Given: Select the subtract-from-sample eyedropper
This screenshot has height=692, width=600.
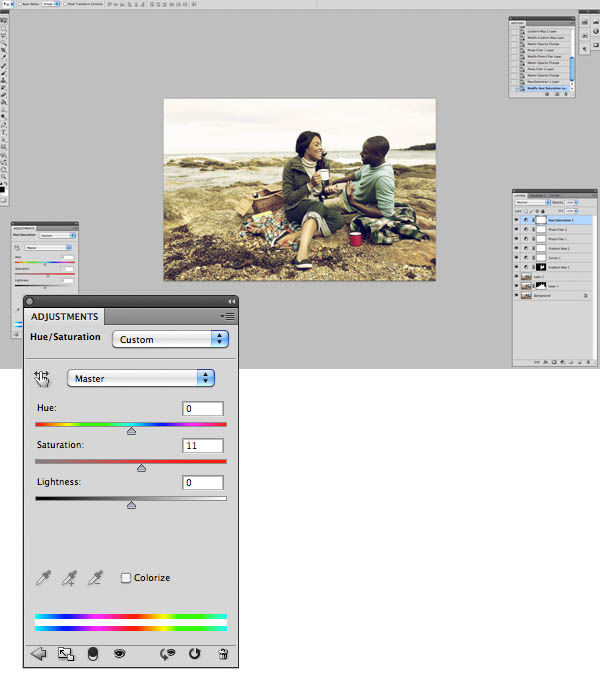Looking at the screenshot, I should 95,577.
